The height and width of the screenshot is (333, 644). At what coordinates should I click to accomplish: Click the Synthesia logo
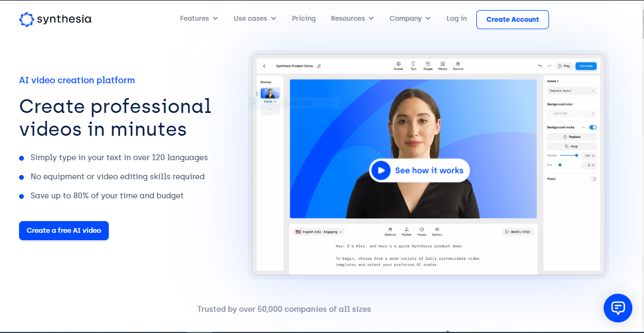55,19
